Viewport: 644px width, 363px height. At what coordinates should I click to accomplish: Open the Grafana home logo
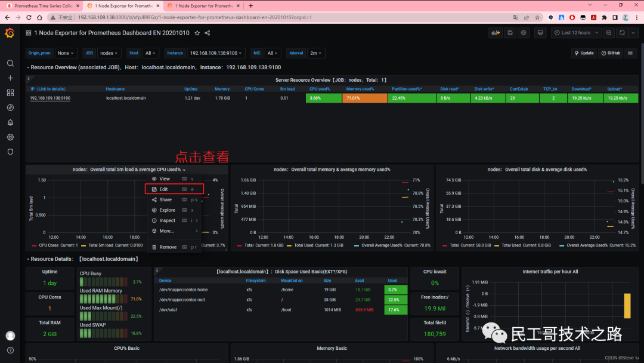10,33
